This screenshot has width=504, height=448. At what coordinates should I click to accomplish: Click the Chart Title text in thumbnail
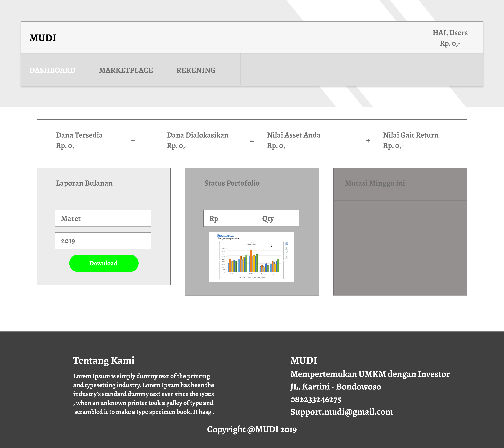[x=251, y=244]
